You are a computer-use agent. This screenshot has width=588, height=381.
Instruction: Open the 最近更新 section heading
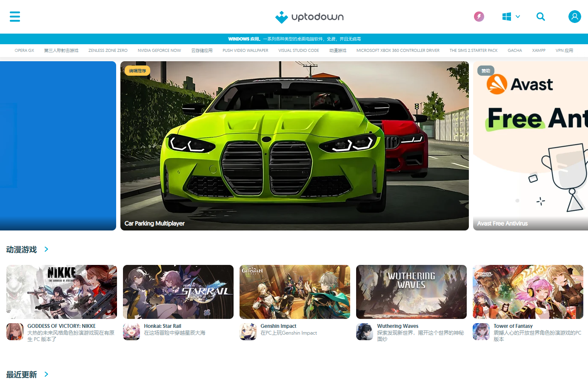pyautogui.click(x=22, y=375)
